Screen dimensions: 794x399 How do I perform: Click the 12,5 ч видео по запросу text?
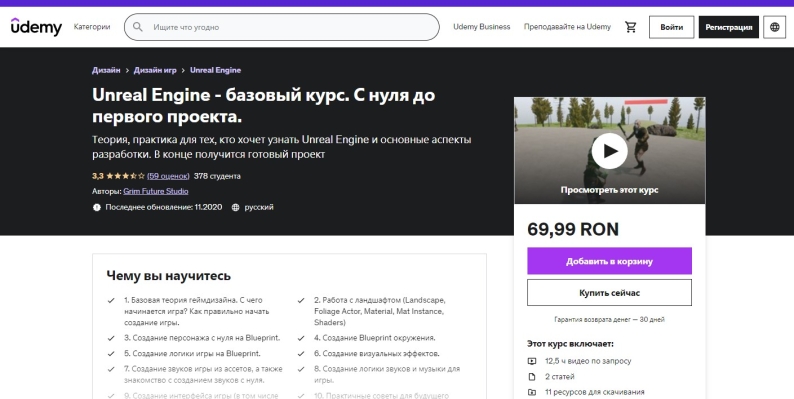[588, 361]
